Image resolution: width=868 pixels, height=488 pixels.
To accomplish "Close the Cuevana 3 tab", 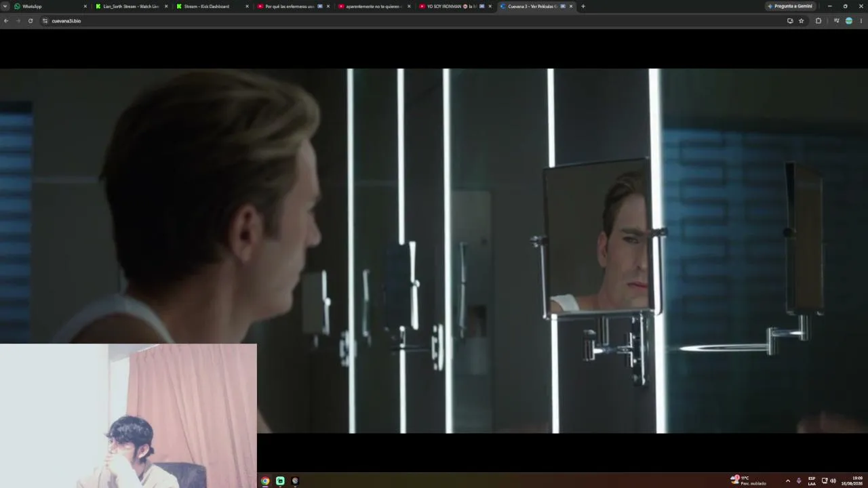I will [571, 6].
